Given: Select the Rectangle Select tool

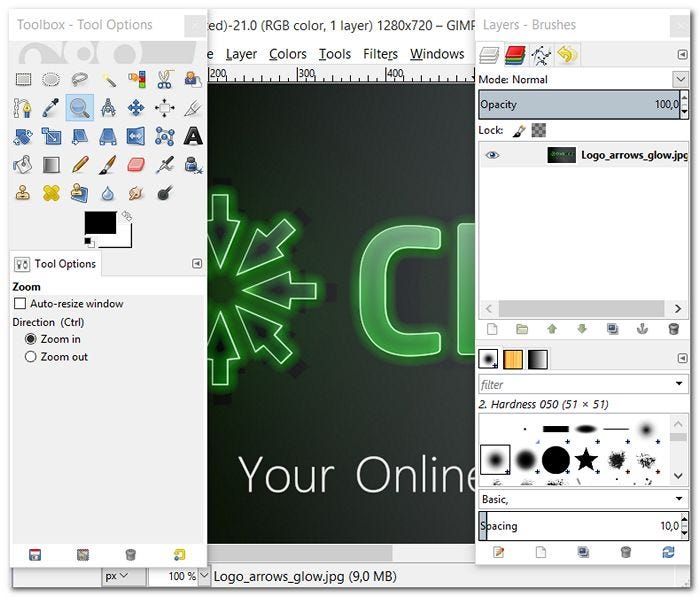Looking at the screenshot, I should [23, 79].
